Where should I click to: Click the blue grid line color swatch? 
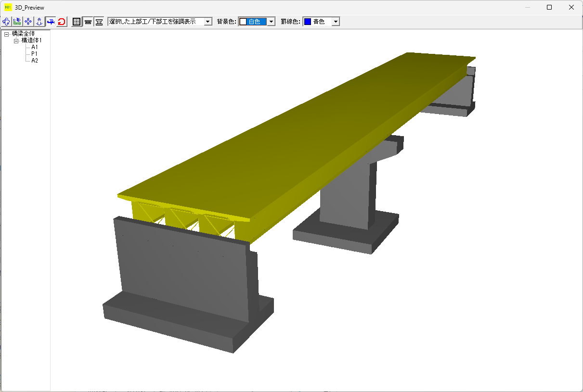pos(308,22)
